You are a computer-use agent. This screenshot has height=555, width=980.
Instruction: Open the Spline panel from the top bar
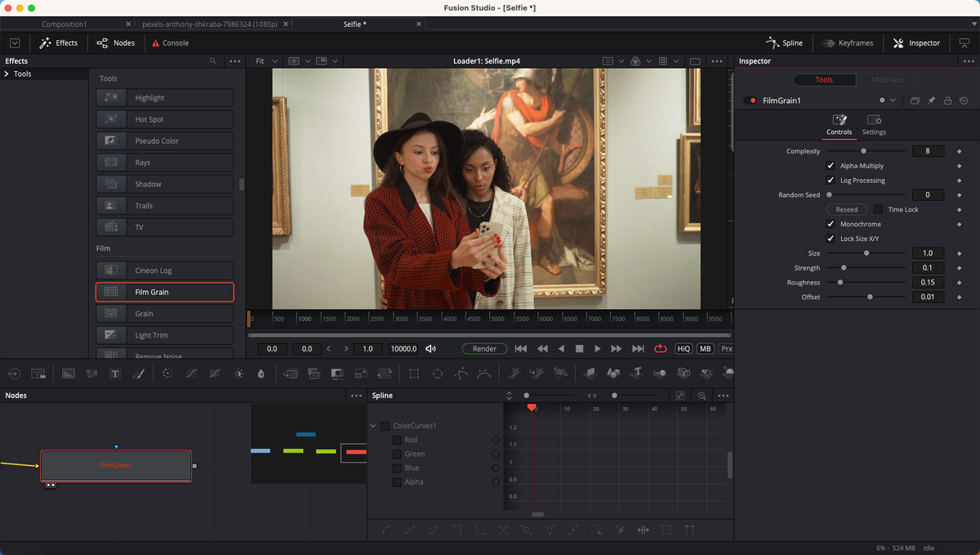pos(784,43)
